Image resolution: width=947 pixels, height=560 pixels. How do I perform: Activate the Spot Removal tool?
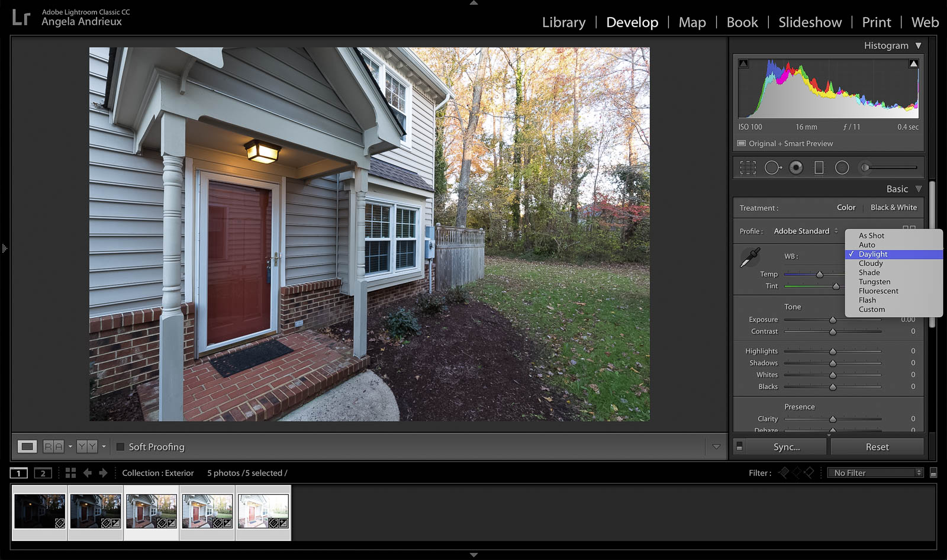tap(772, 168)
